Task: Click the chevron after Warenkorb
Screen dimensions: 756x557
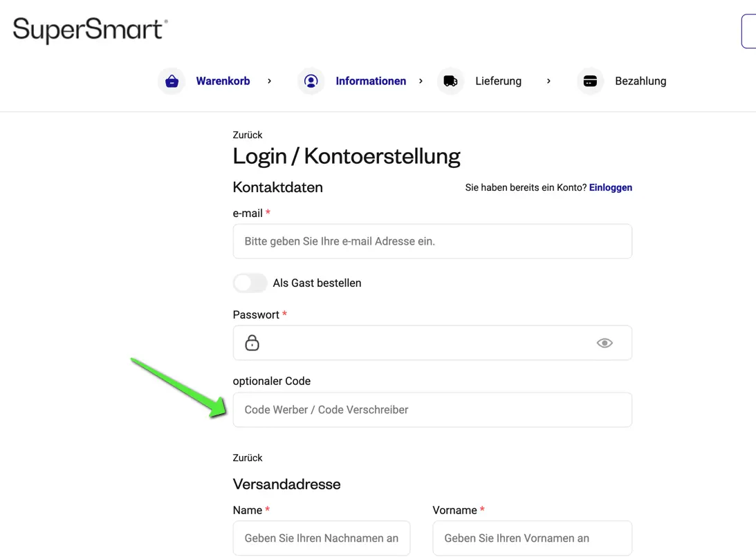Action: 269,81
